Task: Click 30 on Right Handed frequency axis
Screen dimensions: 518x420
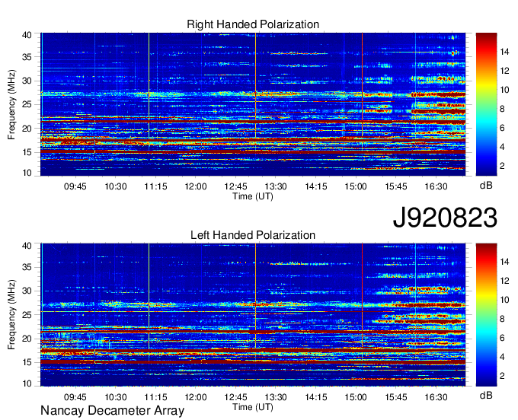Action: click(27, 81)
